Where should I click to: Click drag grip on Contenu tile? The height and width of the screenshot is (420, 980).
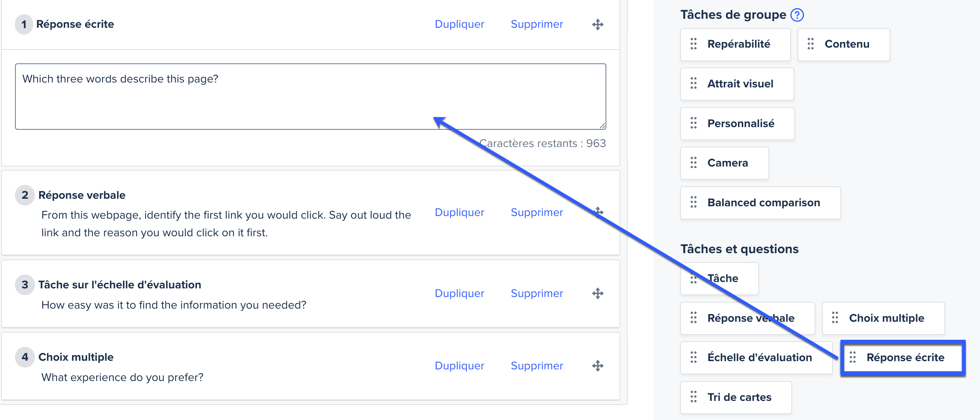tap(810, 44)
